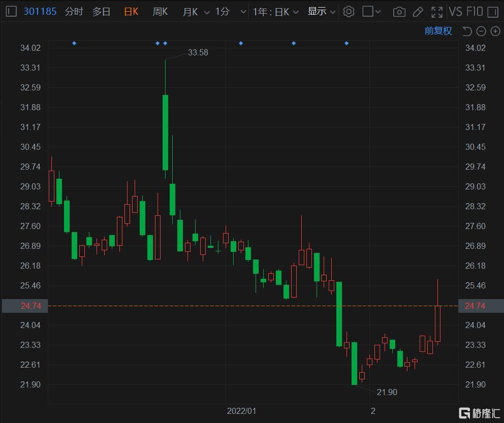Viewport: 504px width, 423px height.
Task: Click the first blue diamond event marker
Action: click(74, 43)
